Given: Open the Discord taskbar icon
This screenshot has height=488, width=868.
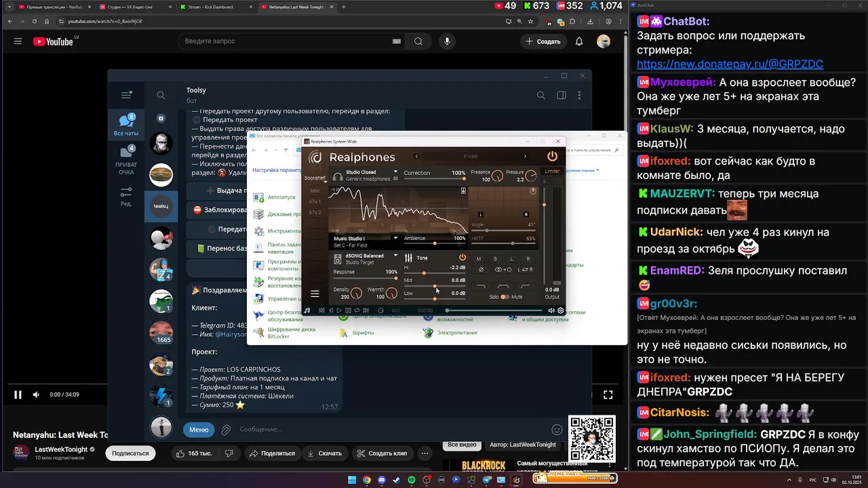Looking at the screenshot, I should [382, 480].
